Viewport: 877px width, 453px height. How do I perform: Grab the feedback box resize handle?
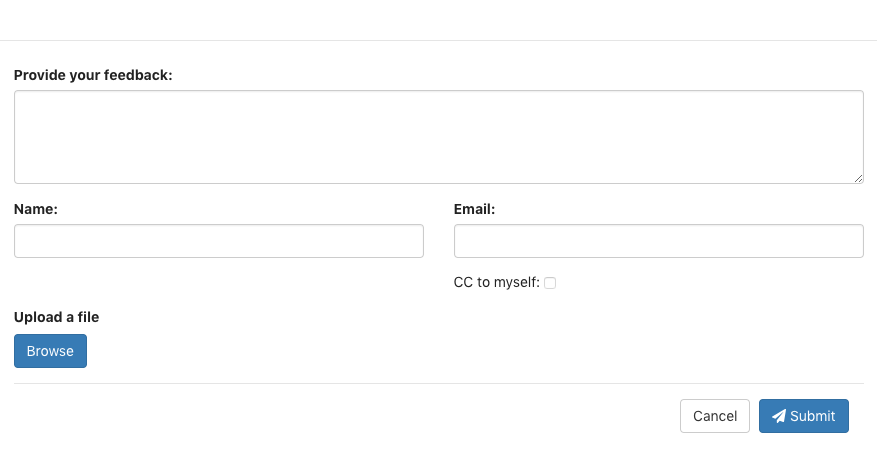(859, 179)
